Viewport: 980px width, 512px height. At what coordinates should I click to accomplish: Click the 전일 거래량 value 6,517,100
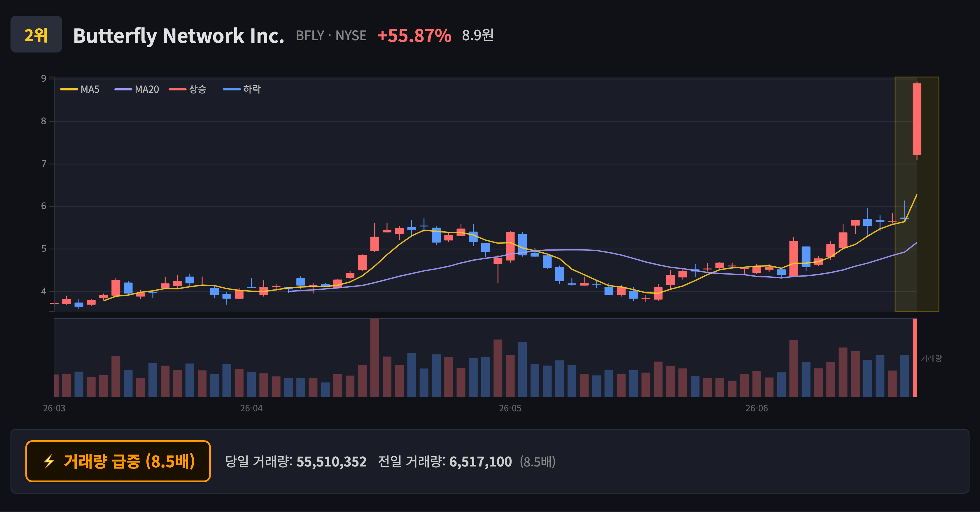[480, 462]
